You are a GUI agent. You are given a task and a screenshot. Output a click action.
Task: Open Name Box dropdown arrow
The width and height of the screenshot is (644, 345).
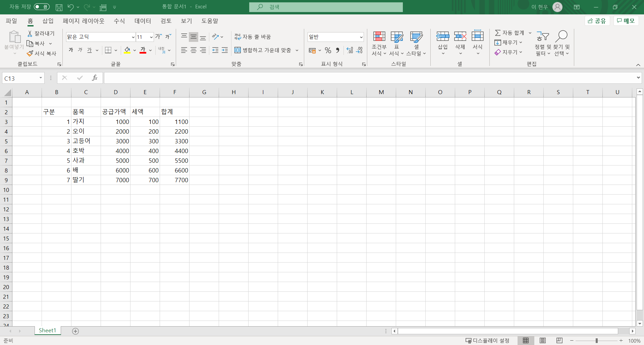point(41,78)
